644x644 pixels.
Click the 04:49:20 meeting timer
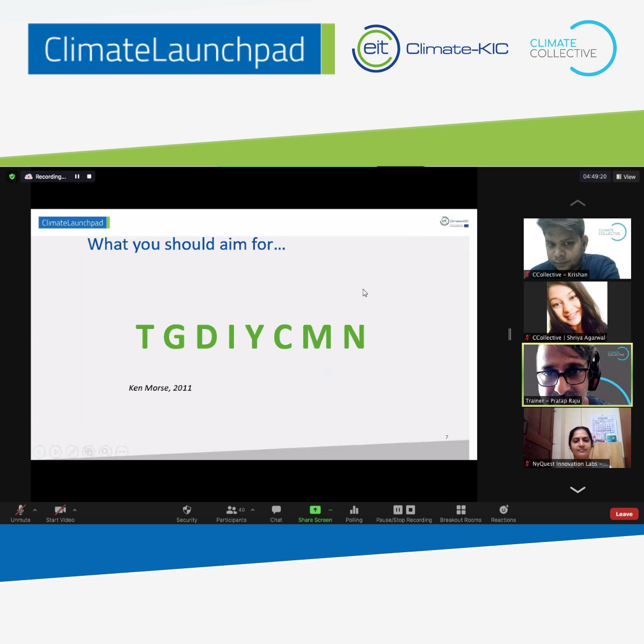(595, 177)
